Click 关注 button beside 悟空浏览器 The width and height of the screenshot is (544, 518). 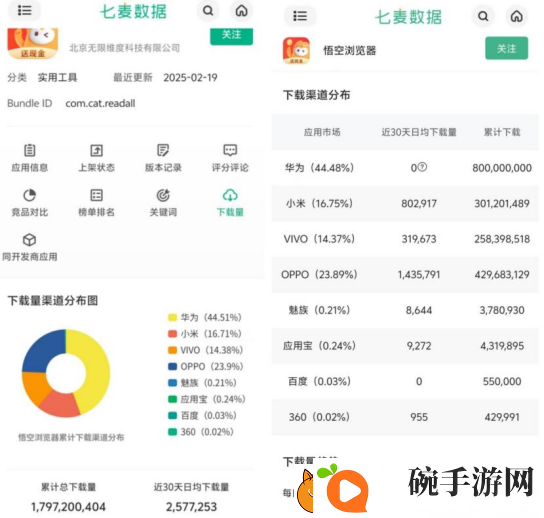(507, 48)
